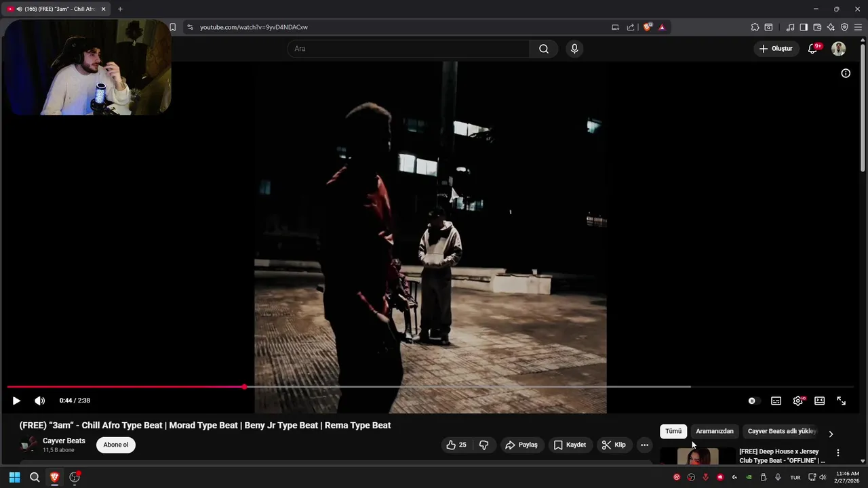Click the Brave browser taskbar icon
This screenshot has width=868, height=488.
54,477
